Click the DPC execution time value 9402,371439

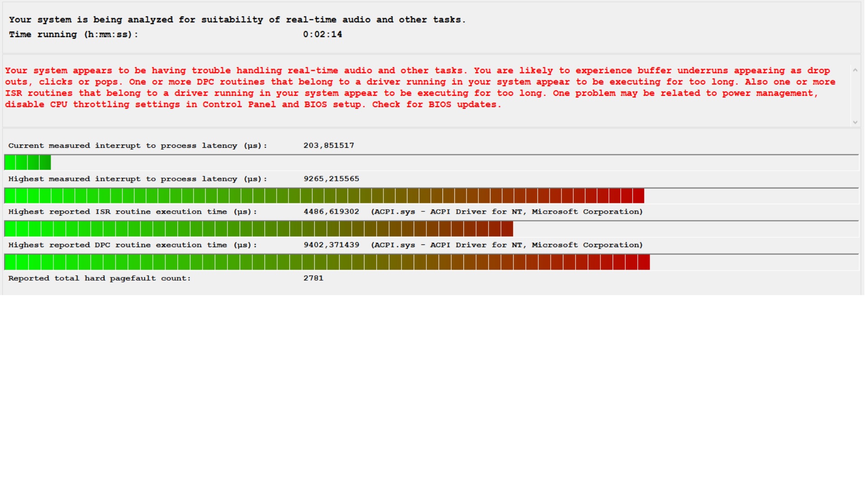(x=331, y=245)
